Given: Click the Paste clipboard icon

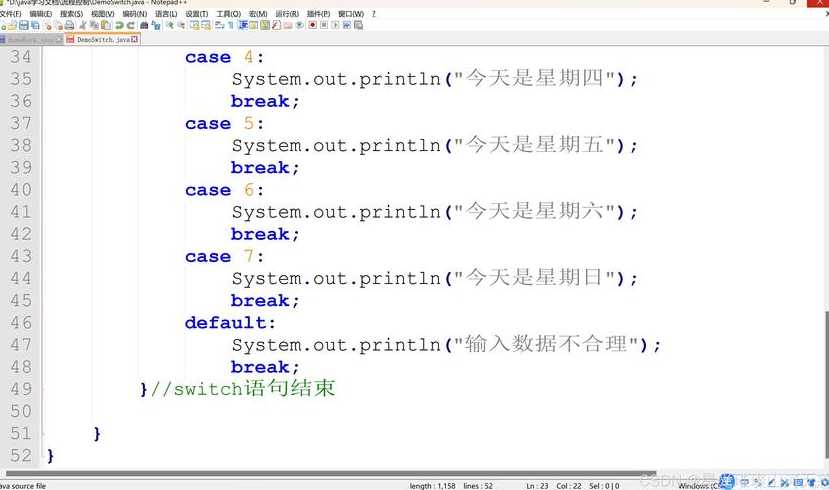Looking at the screenshot, I should pyautogui.click(x=106, y=25).
